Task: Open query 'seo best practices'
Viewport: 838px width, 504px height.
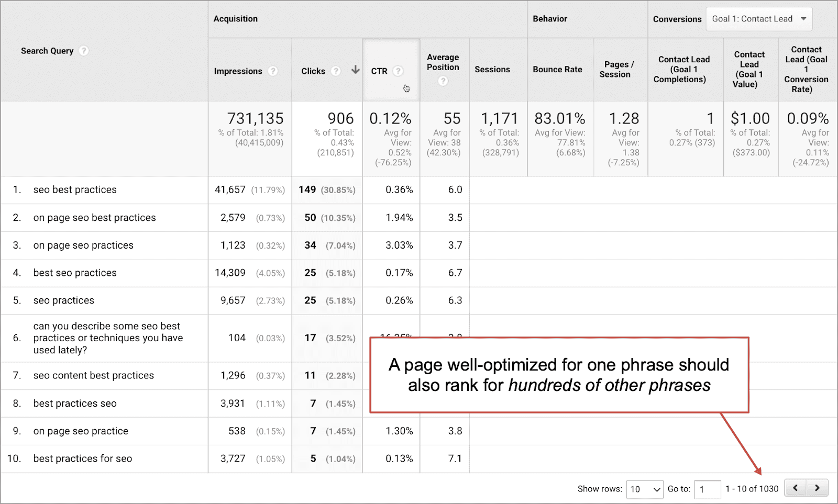Action: point(75,189)
